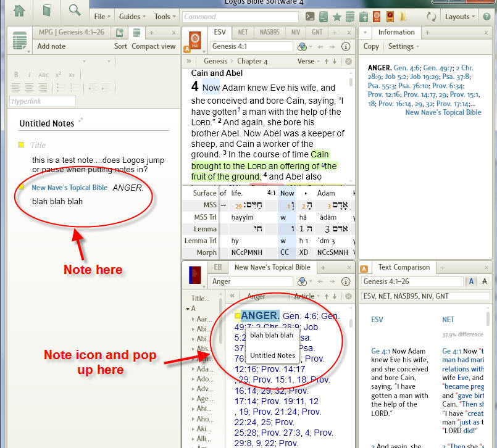Screen dimensions: 497x448
Task: Click the Bold formatting button
Action: [16, 75]
